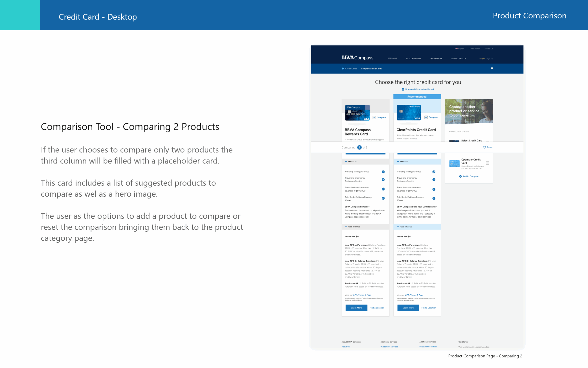This screenshot has width=588, height=368.
Task: Click Learn More under Rewards Card
Action: [x=356, y=308]
